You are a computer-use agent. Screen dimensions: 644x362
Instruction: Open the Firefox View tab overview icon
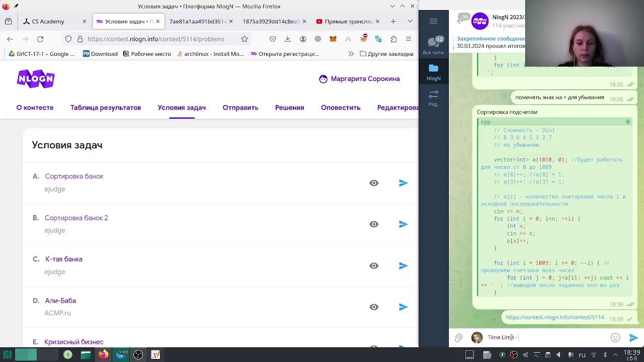(8, 21)
